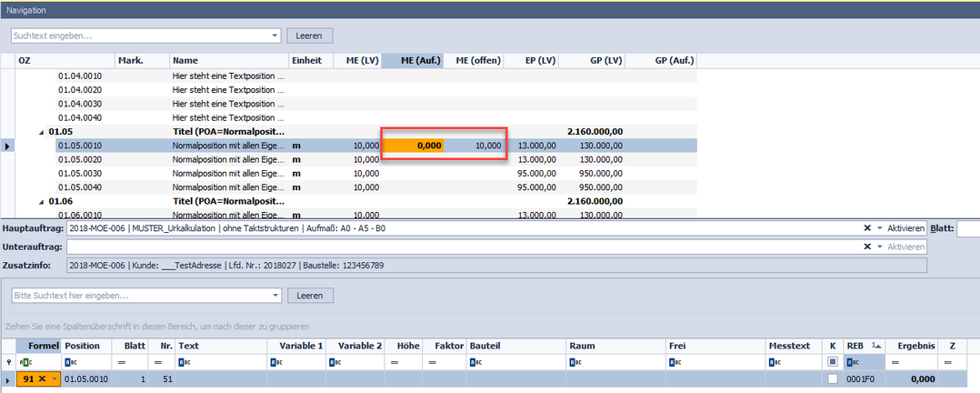Toggle the K column filter checkbox

tap(833, 361)
